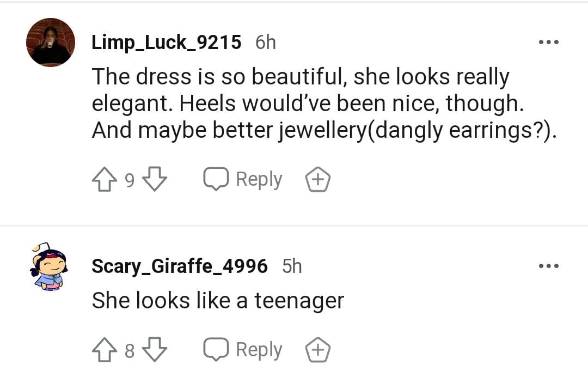Click the vote count of 8

pos(129,350)
